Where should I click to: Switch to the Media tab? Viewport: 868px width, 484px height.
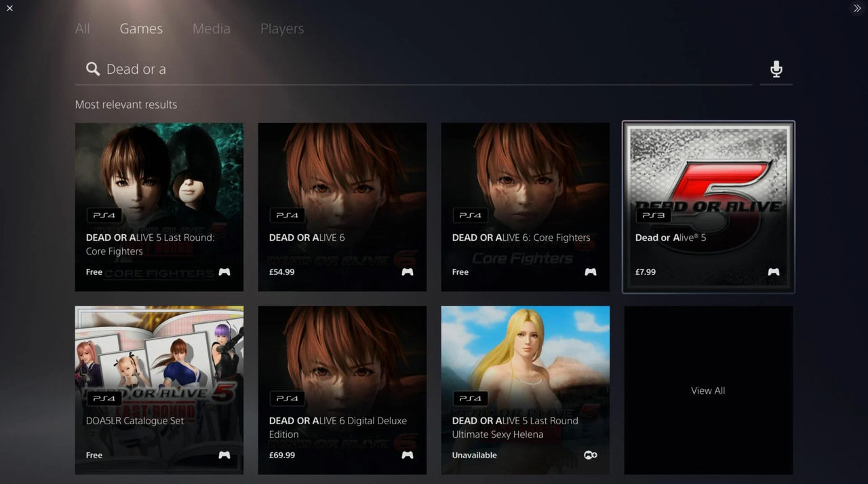[x=211, y=29]
